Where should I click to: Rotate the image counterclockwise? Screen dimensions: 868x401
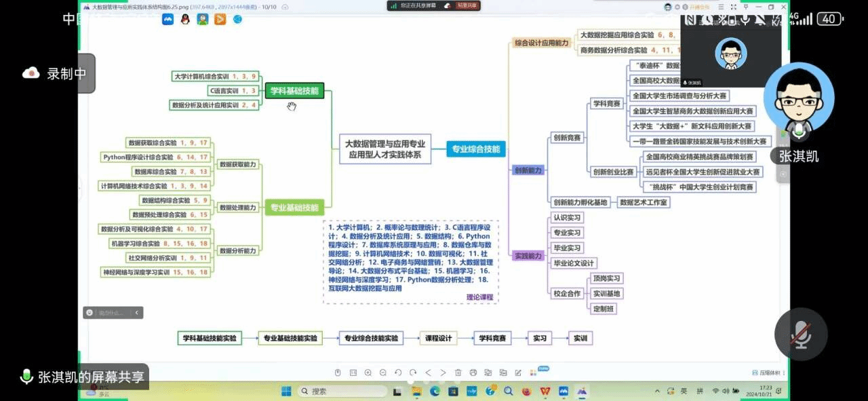pyautogui.click(x=397, y=373)
